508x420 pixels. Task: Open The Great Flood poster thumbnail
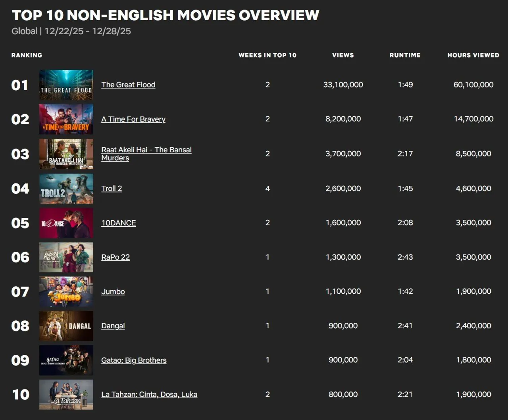[66, 85]
